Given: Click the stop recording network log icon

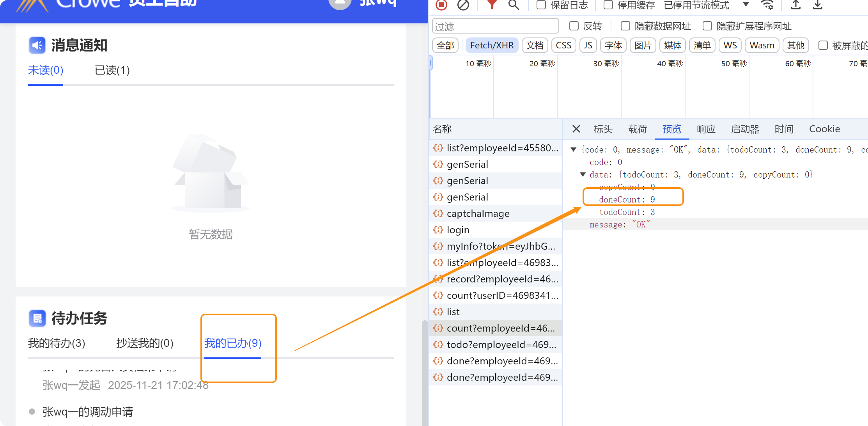Looking at the screenshot, I should [x=441, y=5].
